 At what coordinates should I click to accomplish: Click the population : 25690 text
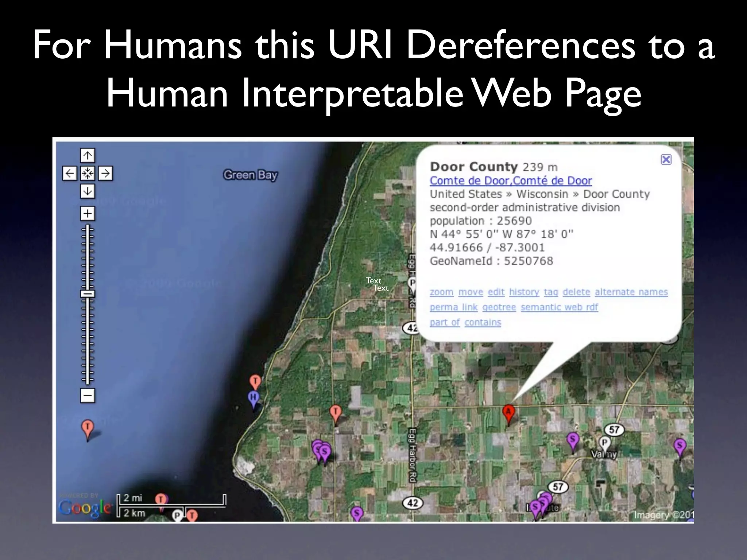(481, 221)
